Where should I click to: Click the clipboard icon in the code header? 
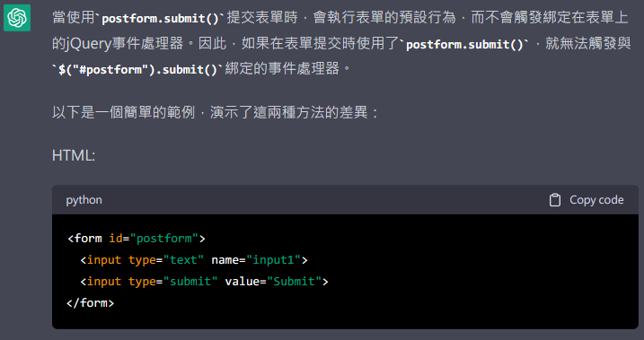(555, 200)
